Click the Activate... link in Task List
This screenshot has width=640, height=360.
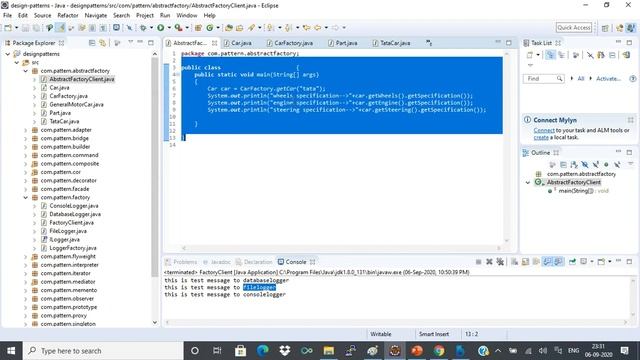pos(608,78)
